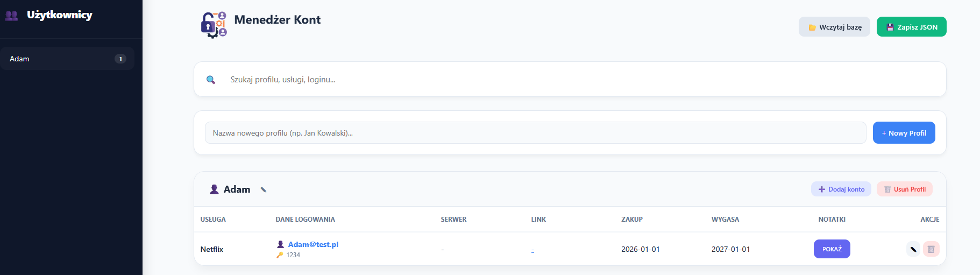Click the LINK column header

coord(538,220)
